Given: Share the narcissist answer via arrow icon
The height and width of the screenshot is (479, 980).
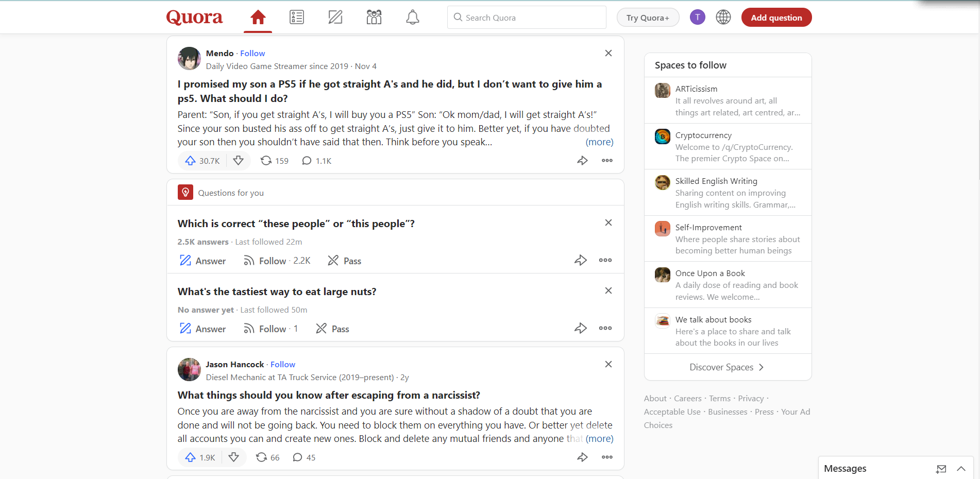Looking at the screenshot, I should click(582, 457).
